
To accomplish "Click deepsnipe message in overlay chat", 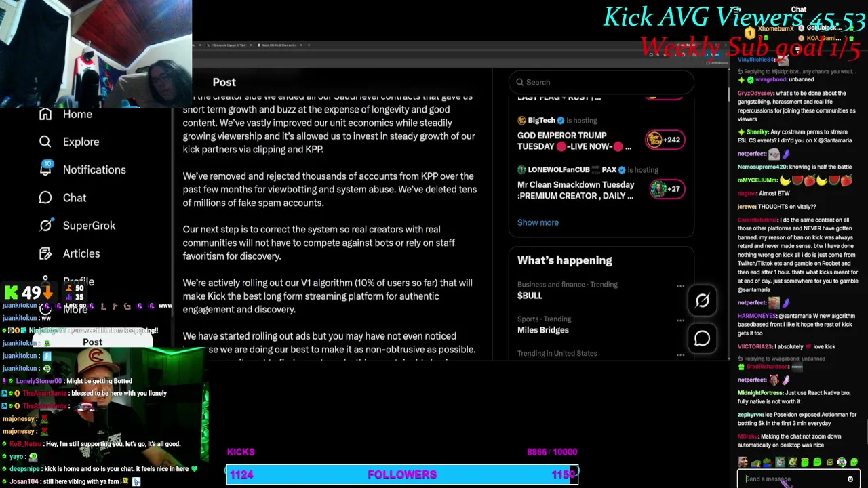I will coord(100,468).
